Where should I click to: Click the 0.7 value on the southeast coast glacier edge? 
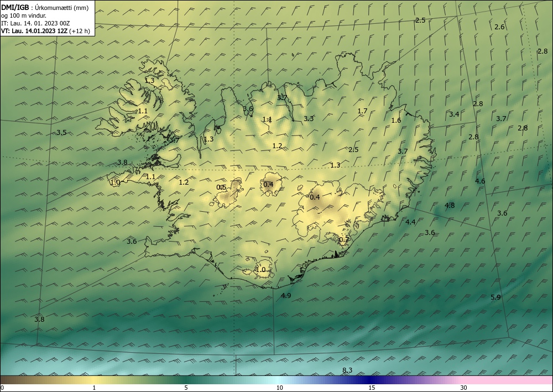[344, 240]
